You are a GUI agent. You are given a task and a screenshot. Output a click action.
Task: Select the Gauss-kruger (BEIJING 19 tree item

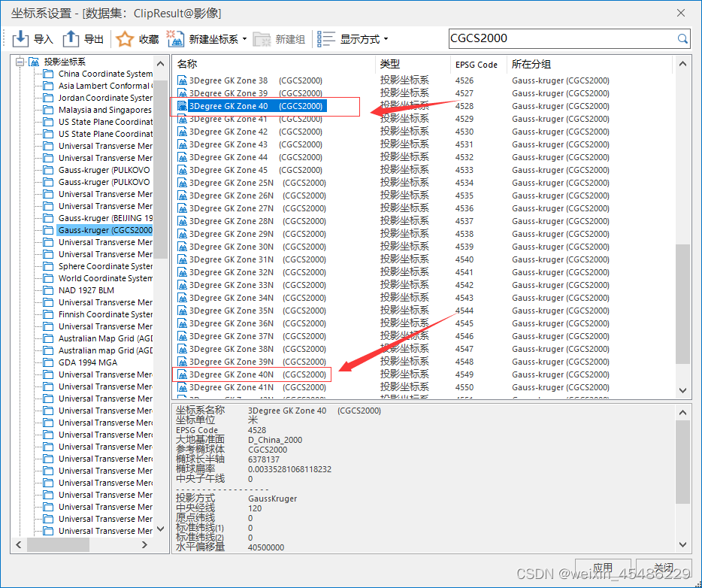(x=105, y=218)
